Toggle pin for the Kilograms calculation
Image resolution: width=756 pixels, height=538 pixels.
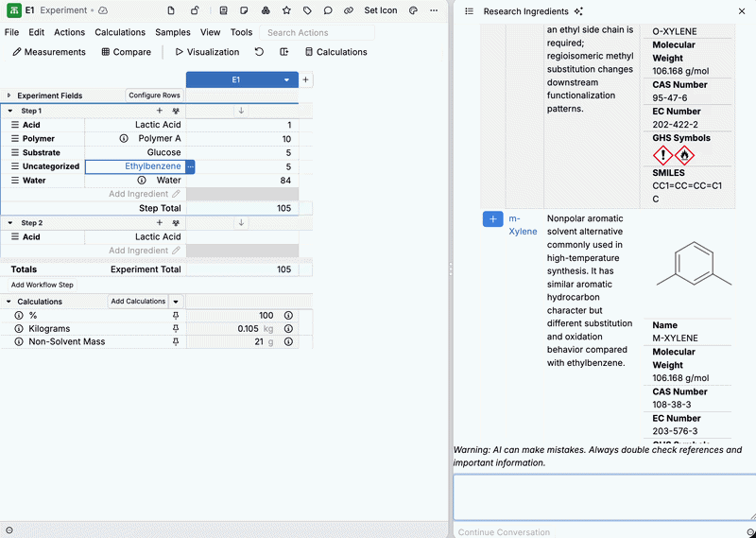point(176,329)
